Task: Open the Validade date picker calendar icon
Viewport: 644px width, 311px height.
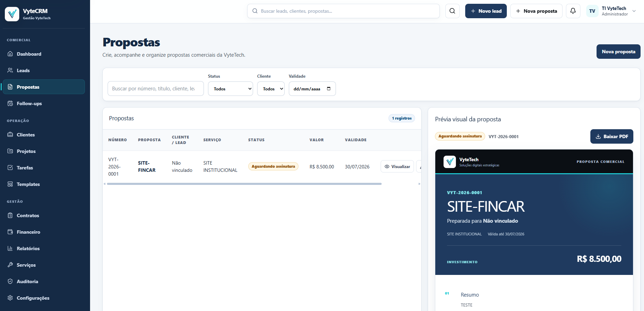Action: 329,89
